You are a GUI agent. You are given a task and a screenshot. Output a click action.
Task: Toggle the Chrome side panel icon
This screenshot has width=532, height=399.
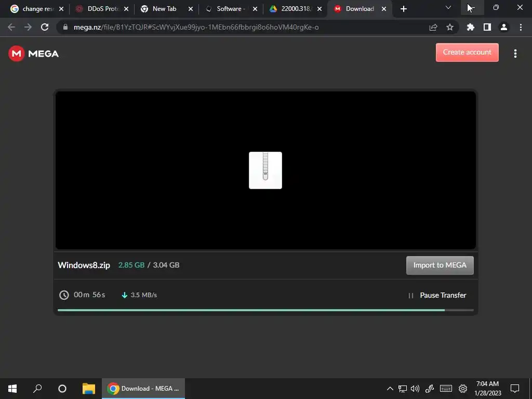tap(487, 27)
